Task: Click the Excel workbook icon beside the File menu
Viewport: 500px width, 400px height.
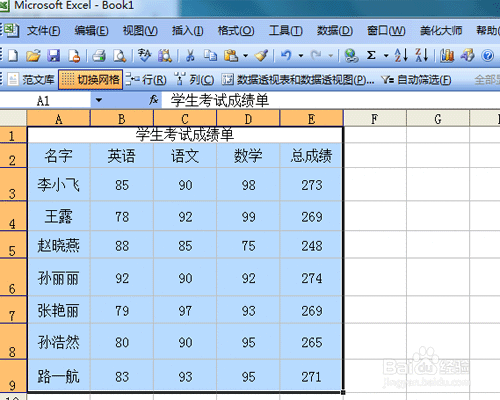Action: [11, 30]
